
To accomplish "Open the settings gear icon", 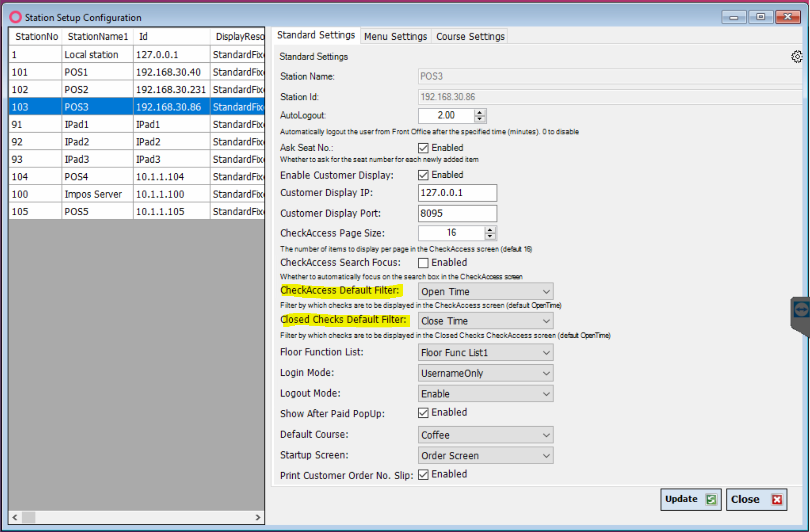I will (x=797, y=57).
